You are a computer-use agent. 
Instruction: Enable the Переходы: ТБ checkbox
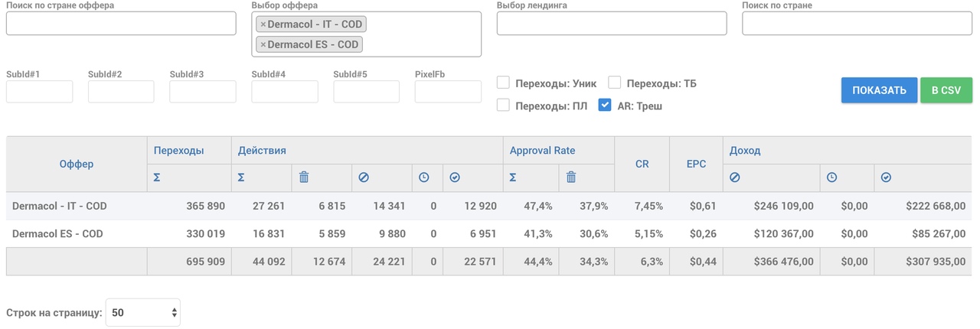[614, 83]
